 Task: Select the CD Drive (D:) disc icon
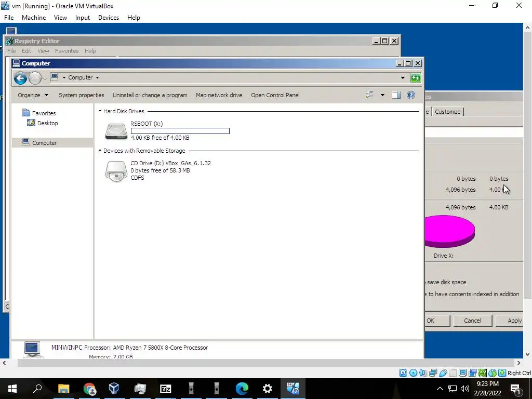(116, 171)
